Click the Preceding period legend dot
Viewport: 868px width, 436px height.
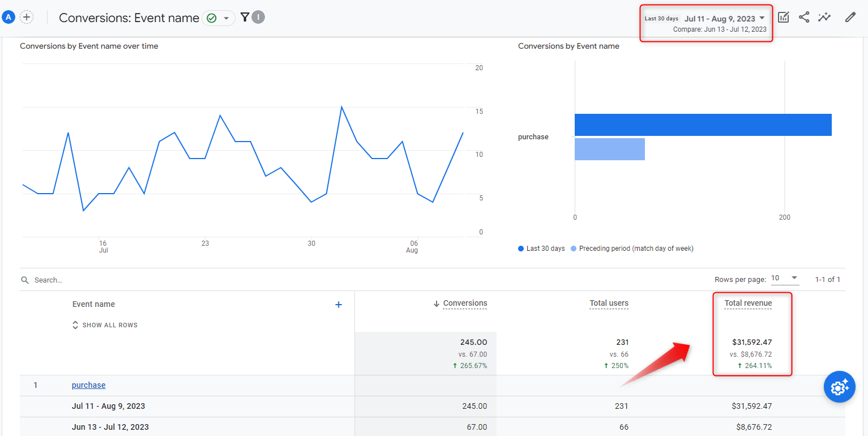pyautogui.click(x=574, y=249)
